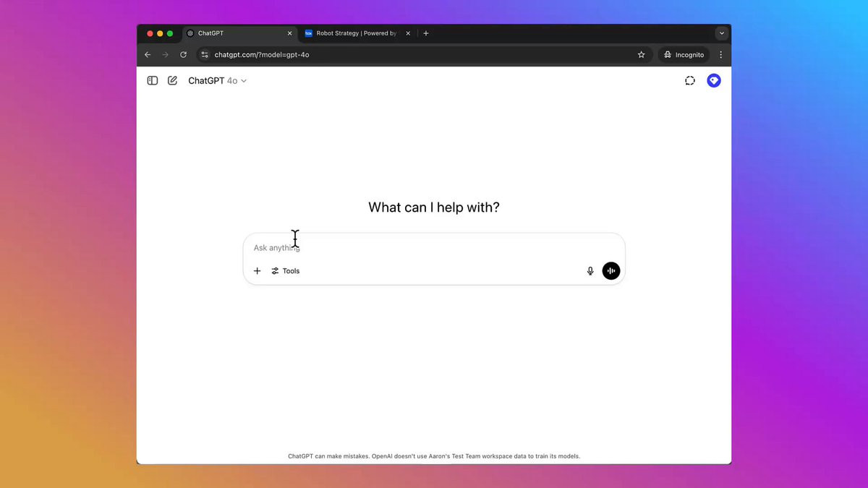The image size is (868, 488).
Task: Open the blue profile avatar menu
Action: point(714,81)
